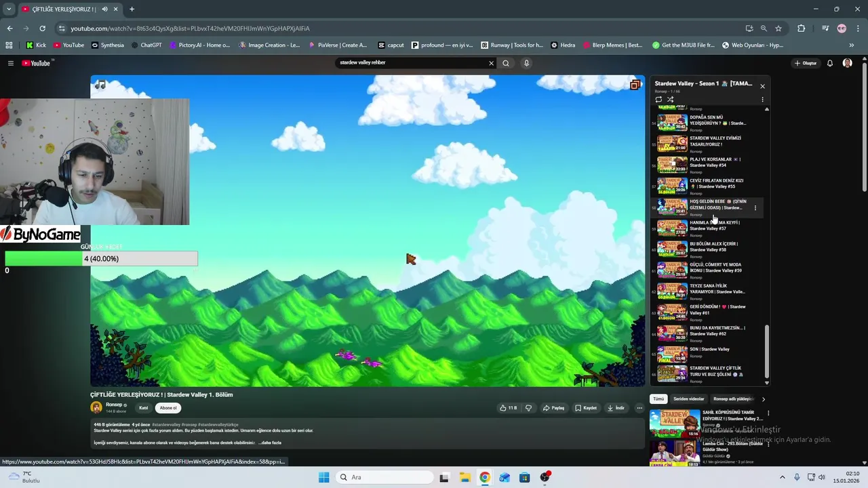Select 'GERİ DÖNDÜM' Stardew Valley #61
This screenshot has height=488, width=868.
coord(707,312)
